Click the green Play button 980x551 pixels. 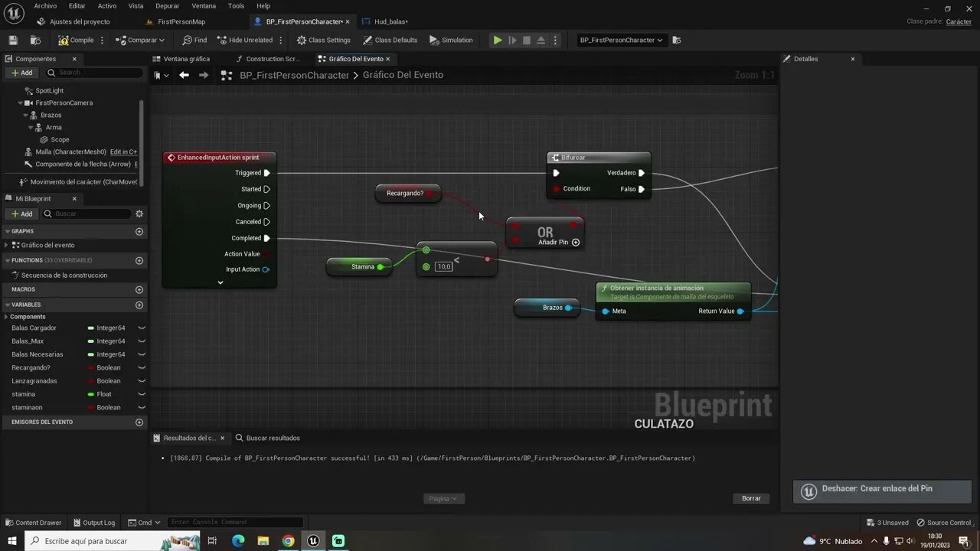pyautogui.click(x=498, y=40)
